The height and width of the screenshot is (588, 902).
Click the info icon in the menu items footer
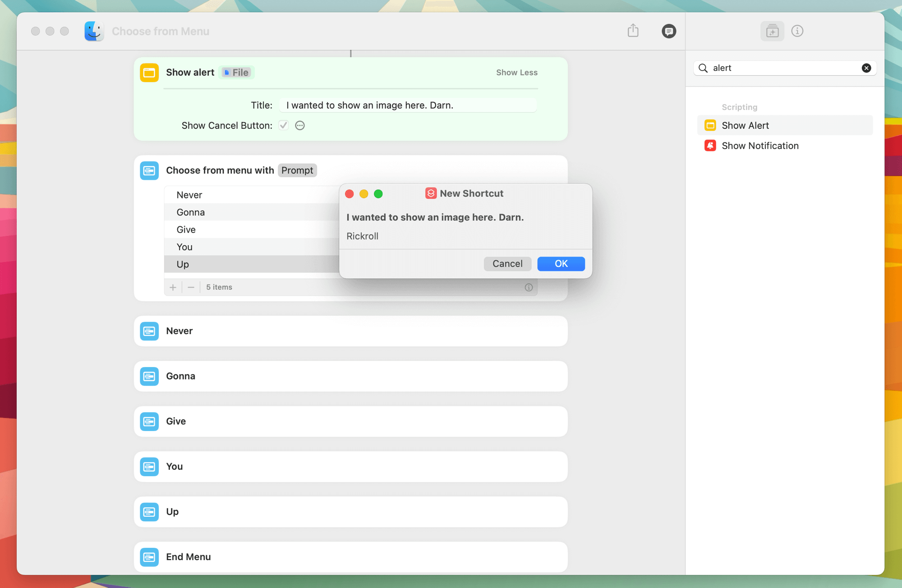click(x=529, y=287)
